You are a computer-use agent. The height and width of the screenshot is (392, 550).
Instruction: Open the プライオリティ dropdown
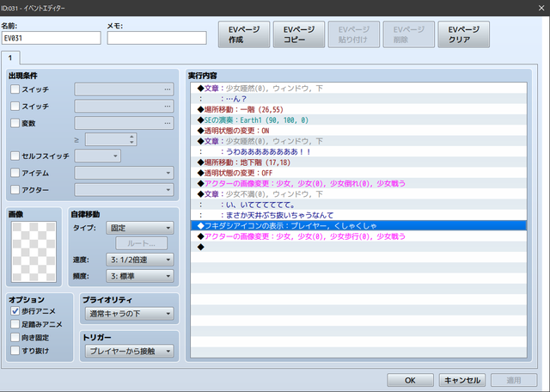click(x=130, y=314)
